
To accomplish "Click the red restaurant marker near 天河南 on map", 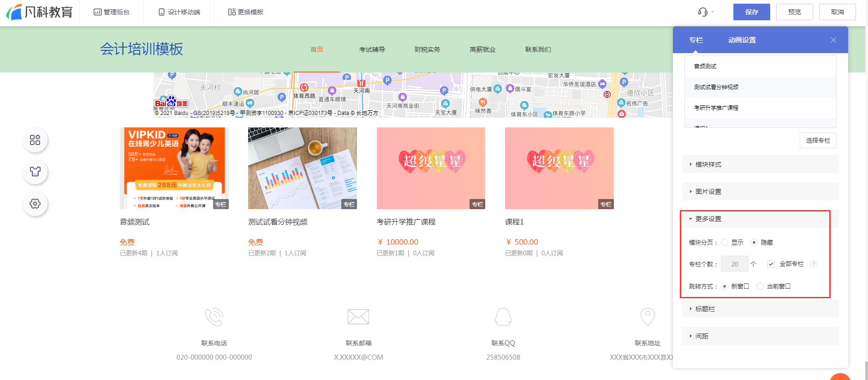I will coord(362,83).
